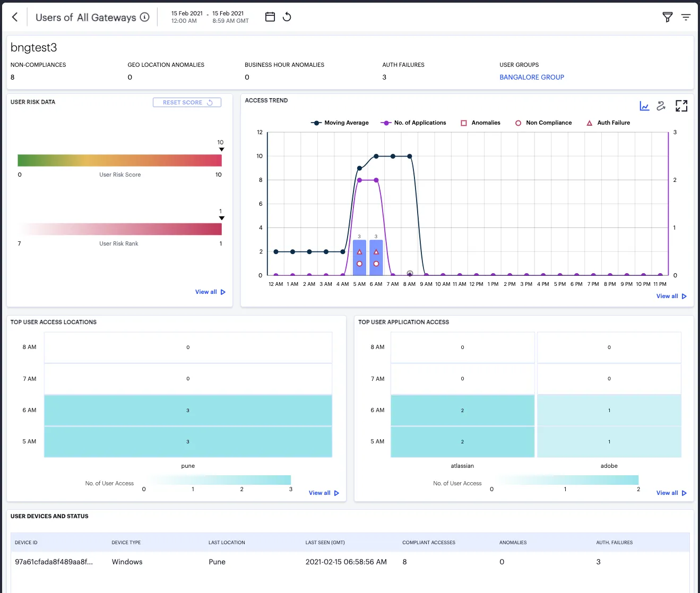Click the Windows device type cell
Image resolution: width=700 pixels, height=593 pixels.
127,562
